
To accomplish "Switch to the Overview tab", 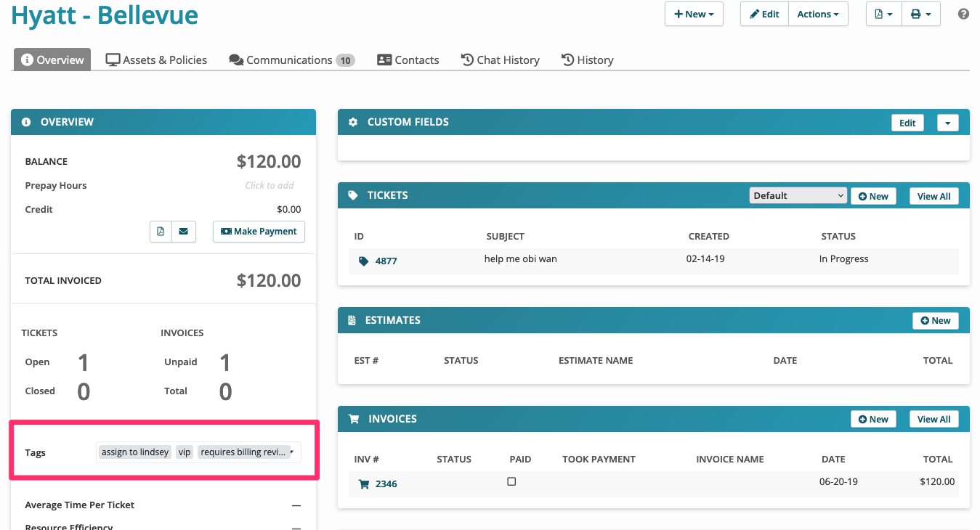I will [52, 60].
